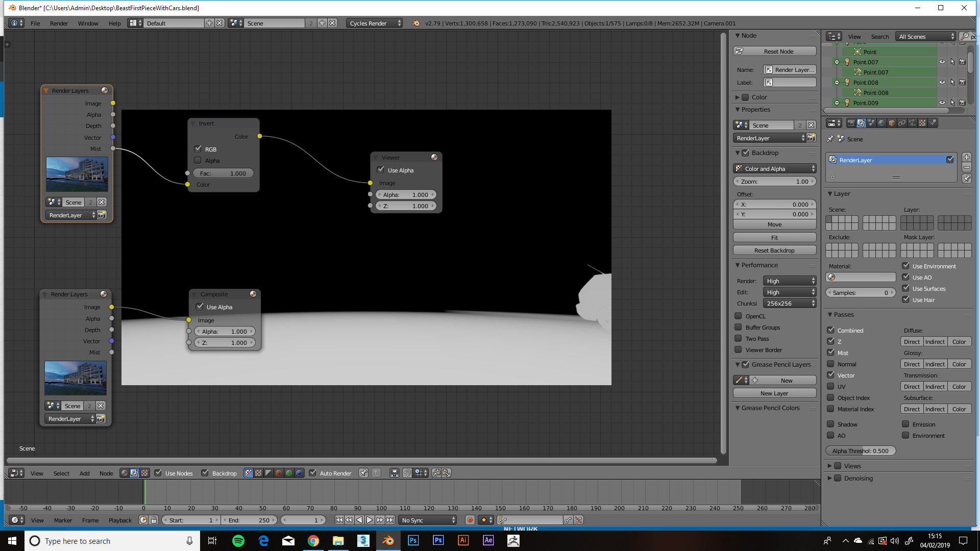Create a New Layer for grease pencil
Screen dimensions: 980x551
point(774,393)
